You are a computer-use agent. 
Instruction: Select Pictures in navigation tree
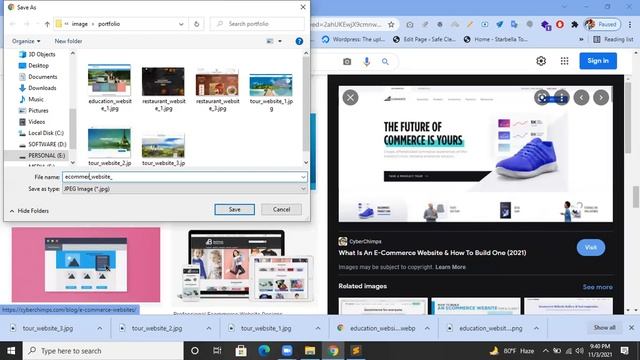tap(33, 111)
